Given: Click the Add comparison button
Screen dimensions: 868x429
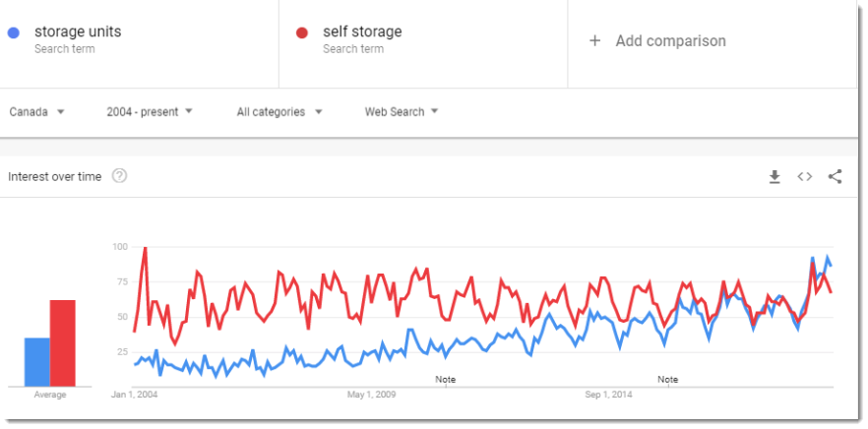Looking at the screenshot, I should coord(657,41).
